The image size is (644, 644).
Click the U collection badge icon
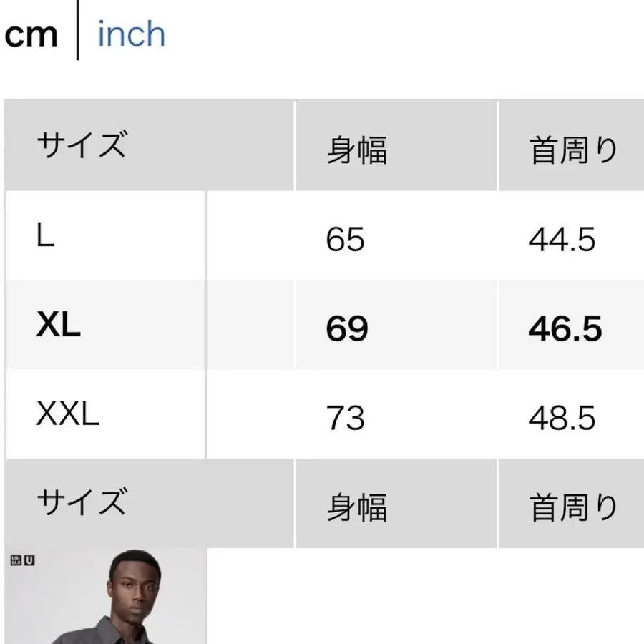point(29,560)
